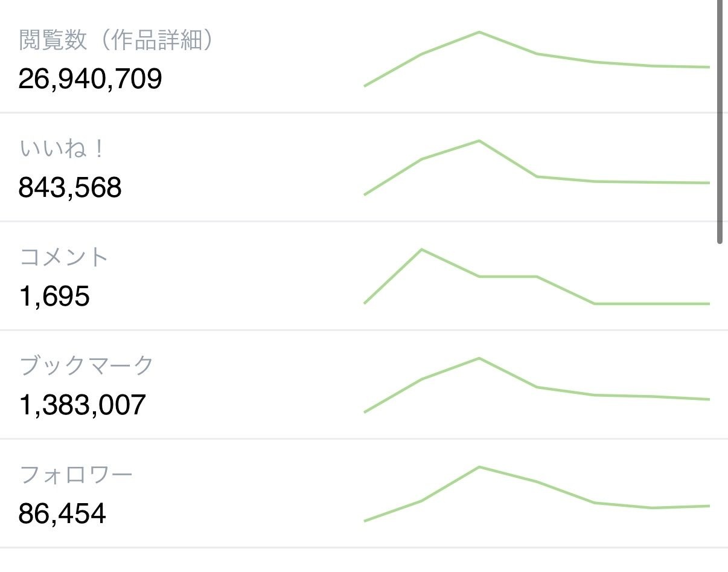This screenshot has height=572, width=728.
Task: Click the peak of the 閲覧数 graph
Action: 479,32
